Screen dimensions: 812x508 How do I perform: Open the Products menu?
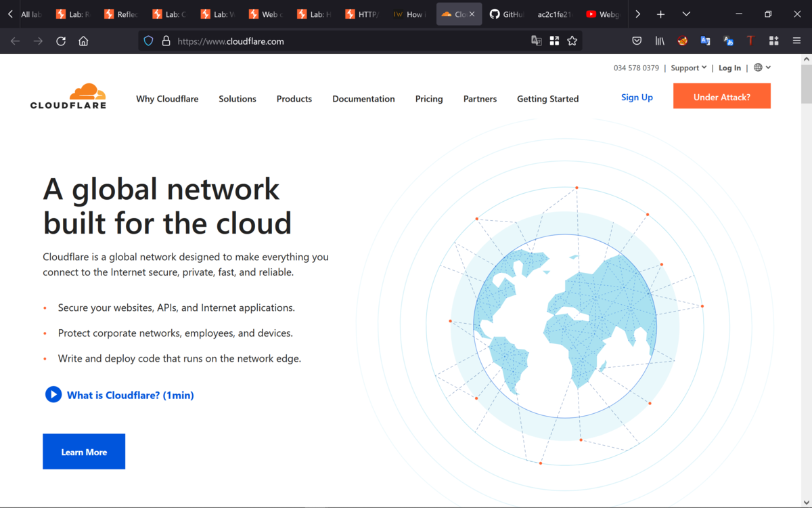[x=294, y=99]
